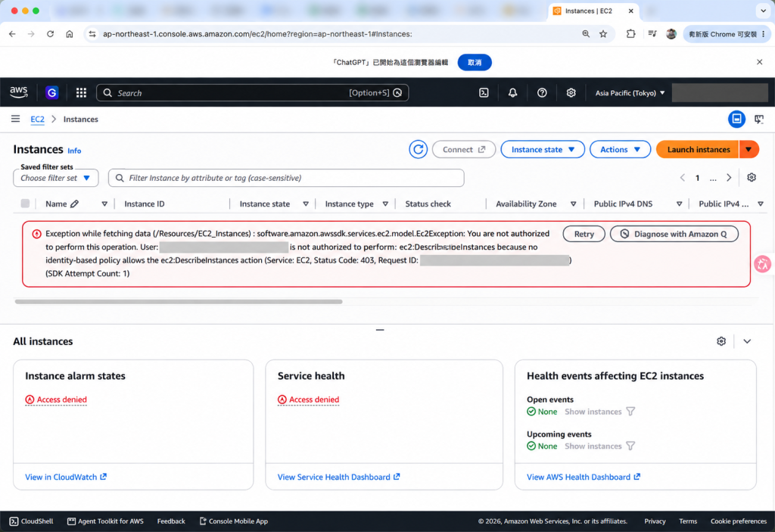Switch to Instances | EC2 browser tab
This screenshot has width=775, height=532.
coord(593,11)
